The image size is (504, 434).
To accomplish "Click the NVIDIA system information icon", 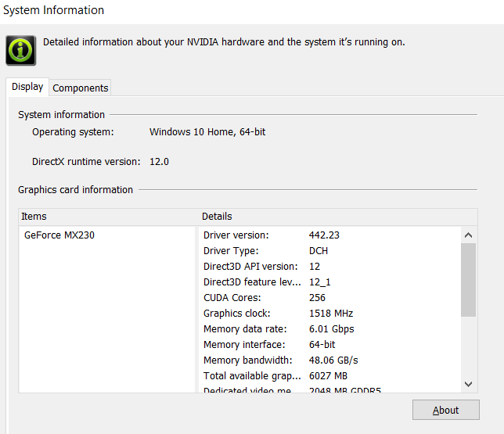I will click(x=21, y=49).
